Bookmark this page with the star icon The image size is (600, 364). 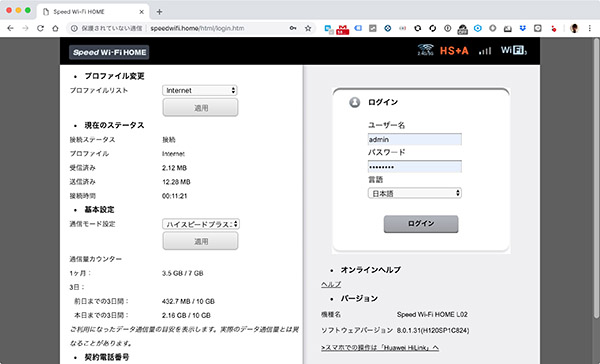[308, 28]
